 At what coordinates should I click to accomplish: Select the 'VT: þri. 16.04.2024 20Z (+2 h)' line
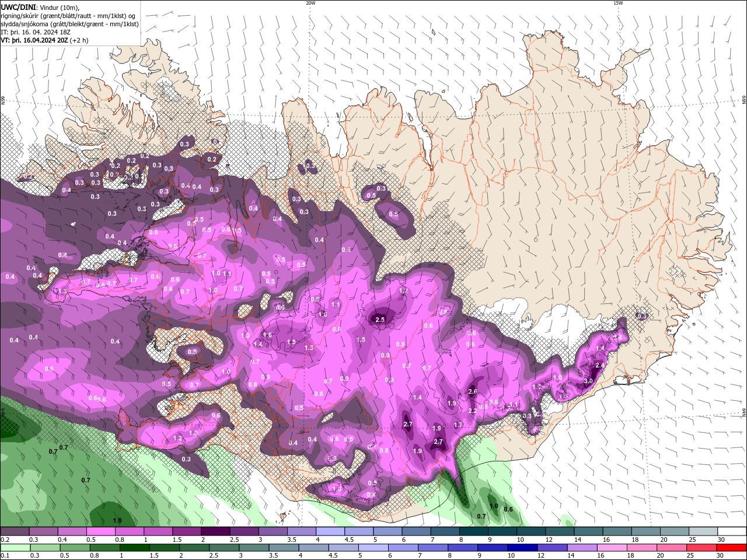click(45, 40)
